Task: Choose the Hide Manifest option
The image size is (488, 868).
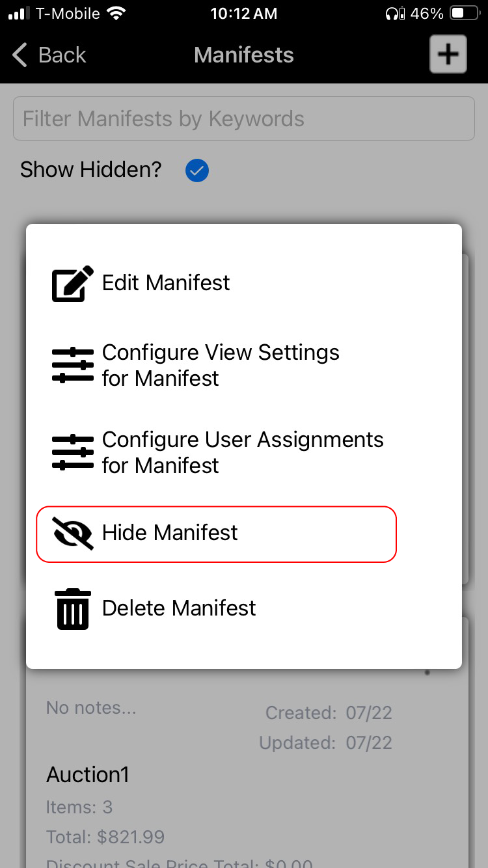Action: click(216, 534)
